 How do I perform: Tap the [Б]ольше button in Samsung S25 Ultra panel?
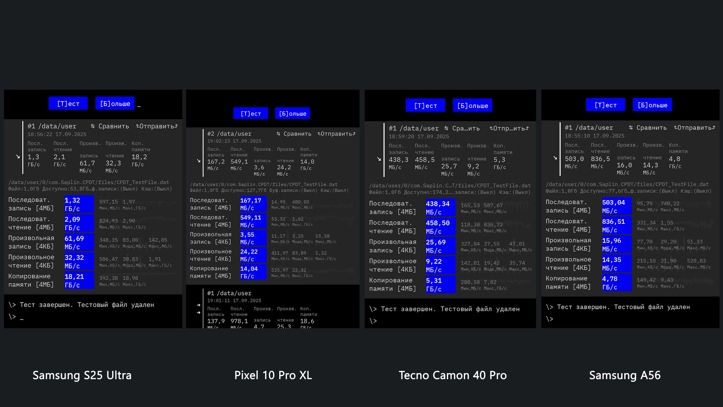[x=115, y=104]
